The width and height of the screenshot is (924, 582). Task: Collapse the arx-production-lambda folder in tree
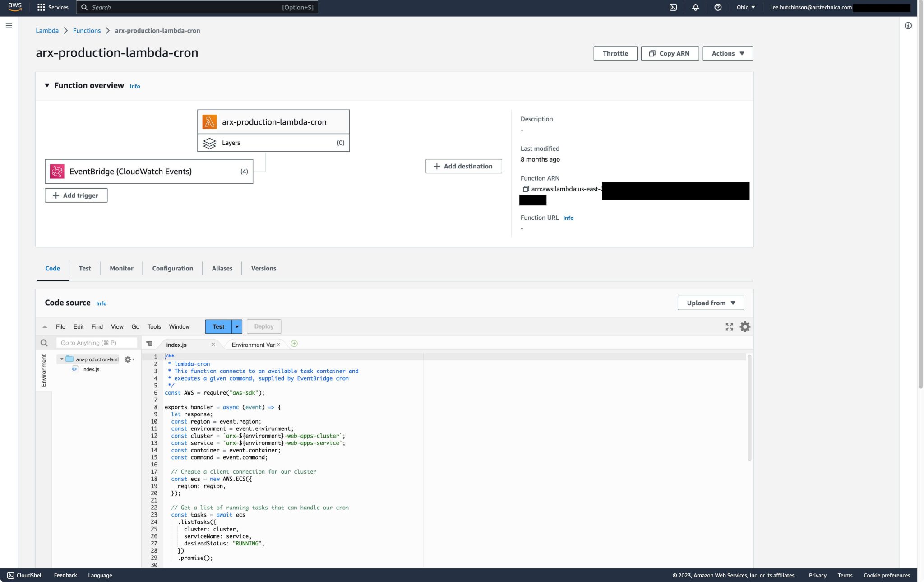(62, 359)
